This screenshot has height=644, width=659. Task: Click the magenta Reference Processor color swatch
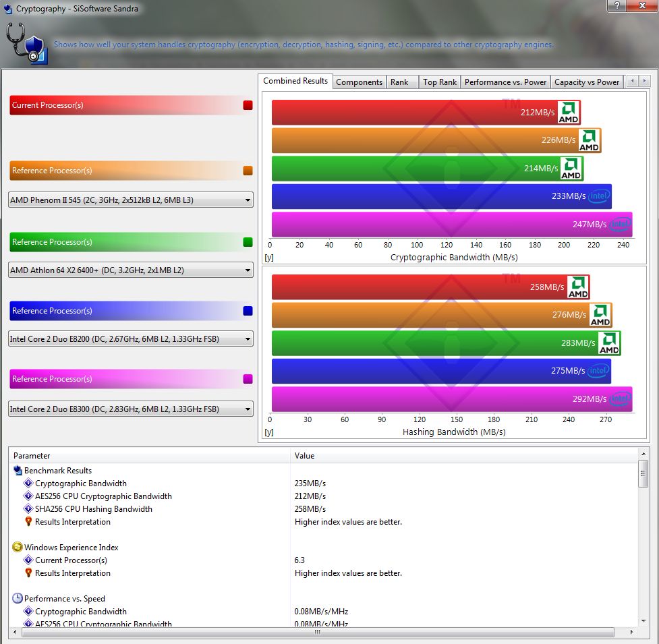click(248, 379)
